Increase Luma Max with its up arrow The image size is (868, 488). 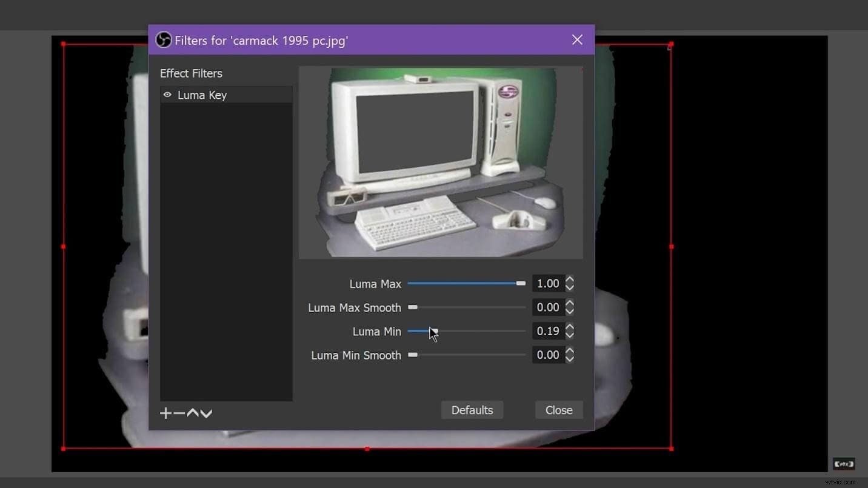tap(569, 279)
